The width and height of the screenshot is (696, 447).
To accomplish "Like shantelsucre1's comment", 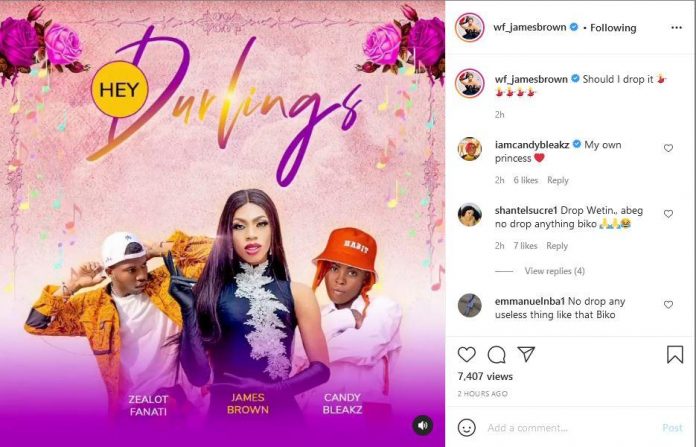I will tap(668, 214).
